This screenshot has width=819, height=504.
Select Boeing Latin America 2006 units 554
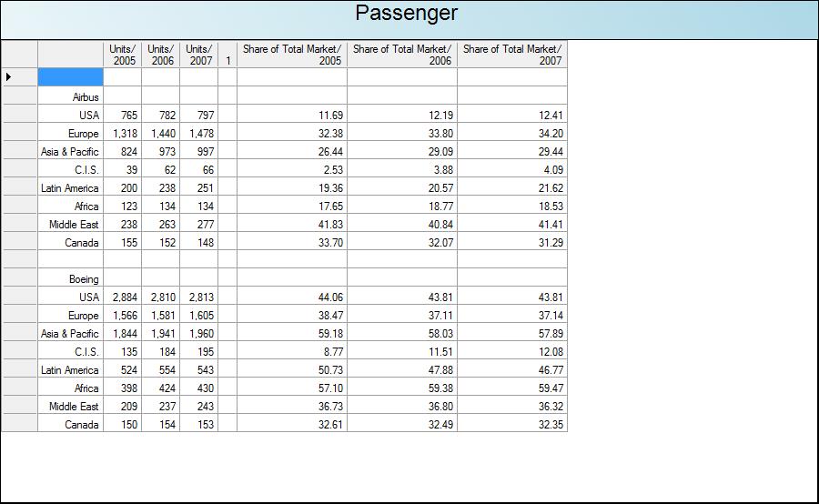[160, 369]
